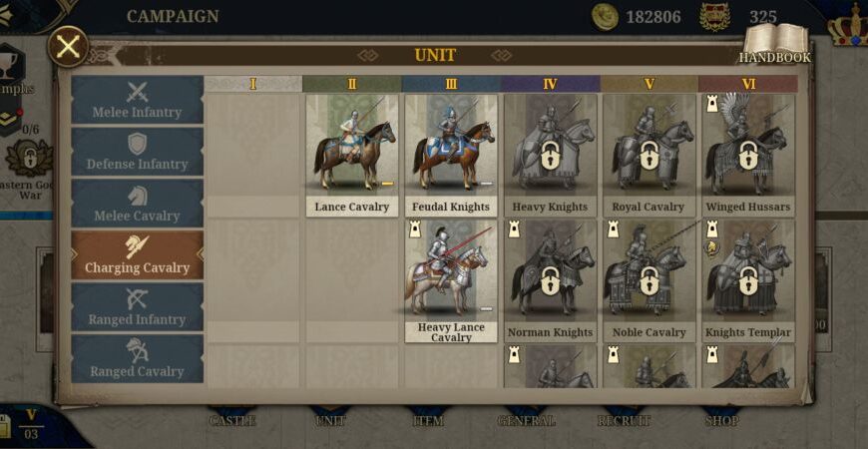
Task: Open Ranged Cavalry category
Action: tap(137, 359)
